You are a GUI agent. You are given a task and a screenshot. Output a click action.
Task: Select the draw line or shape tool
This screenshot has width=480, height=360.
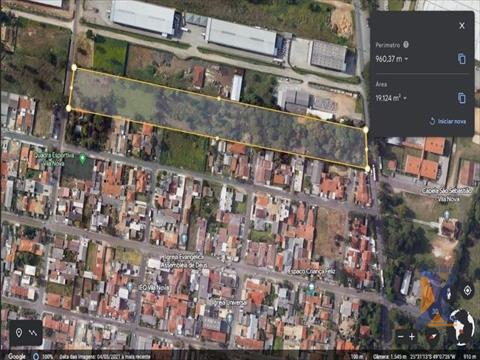click(x=33, y=332)
